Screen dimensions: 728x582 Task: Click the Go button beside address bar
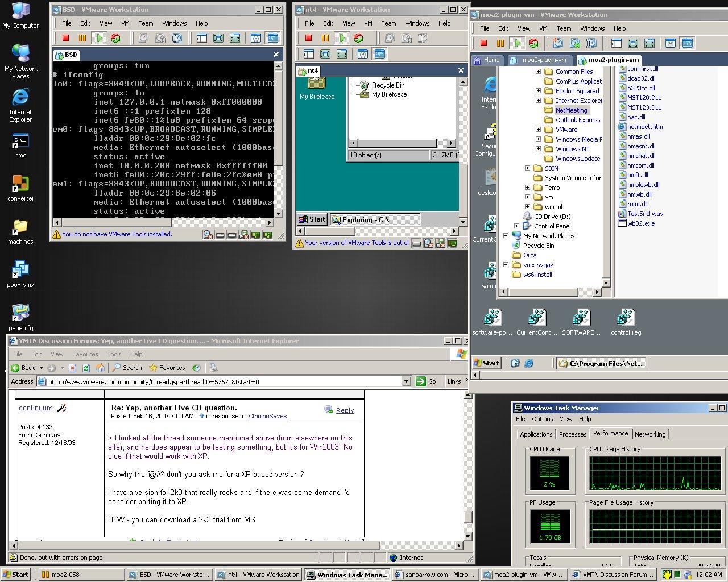[427, 381]
